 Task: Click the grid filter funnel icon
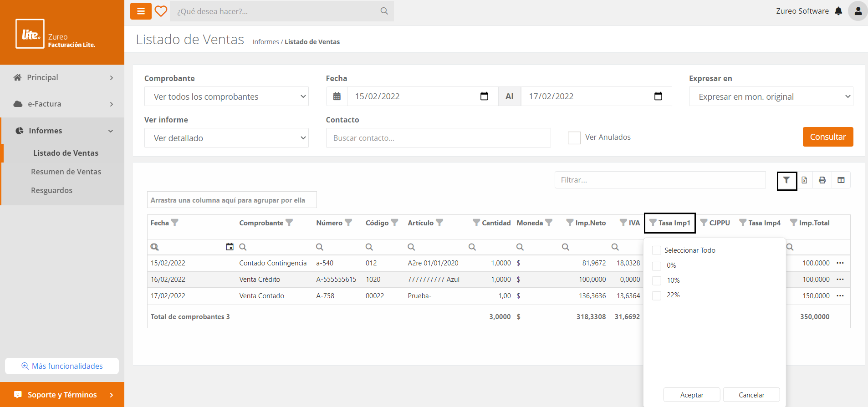[x=786, y=180]
